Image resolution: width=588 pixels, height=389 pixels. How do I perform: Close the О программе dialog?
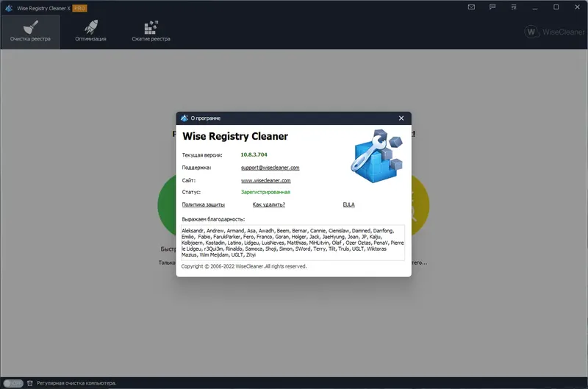click(401, 118)
